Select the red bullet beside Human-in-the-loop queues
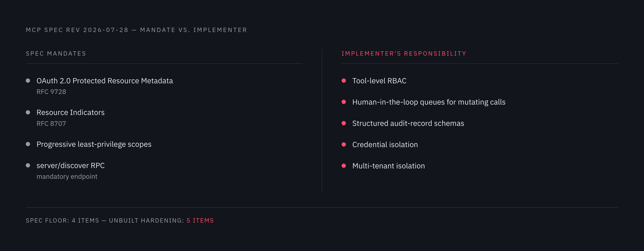 click(x=344, y=102)
